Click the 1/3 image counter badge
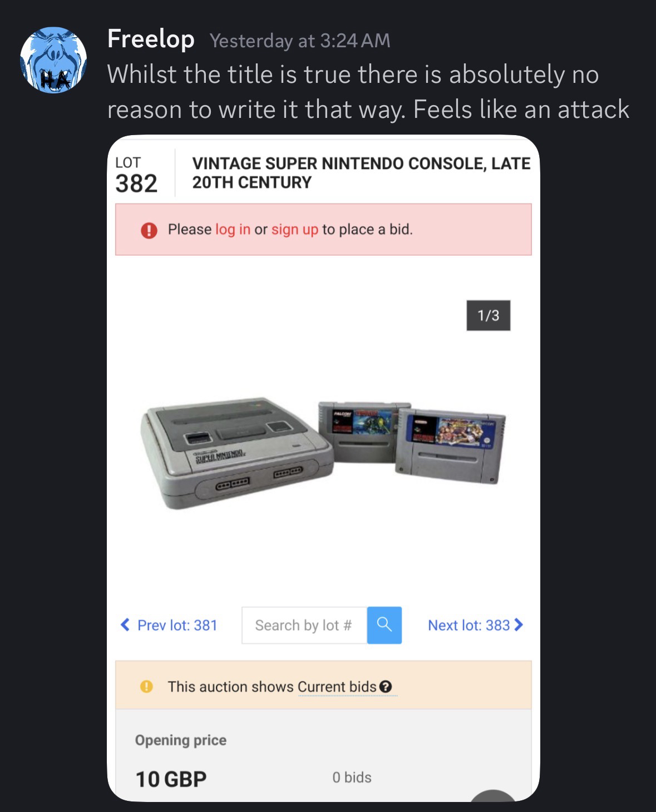 488,315
